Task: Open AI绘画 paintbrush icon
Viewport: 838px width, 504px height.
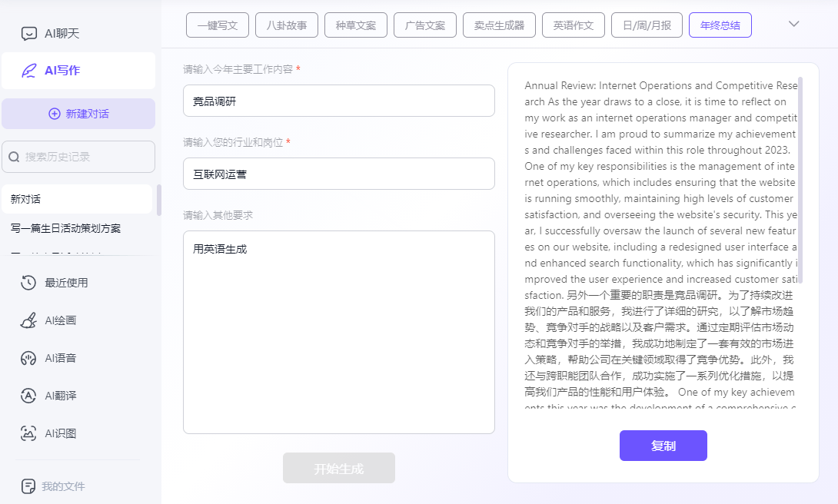Action: [28, 320]
